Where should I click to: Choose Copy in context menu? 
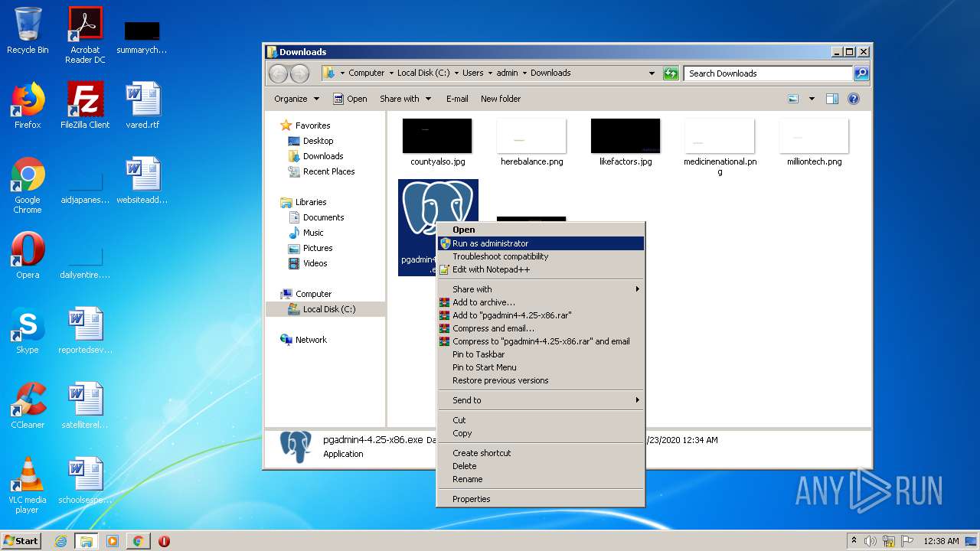click(541, 433)
